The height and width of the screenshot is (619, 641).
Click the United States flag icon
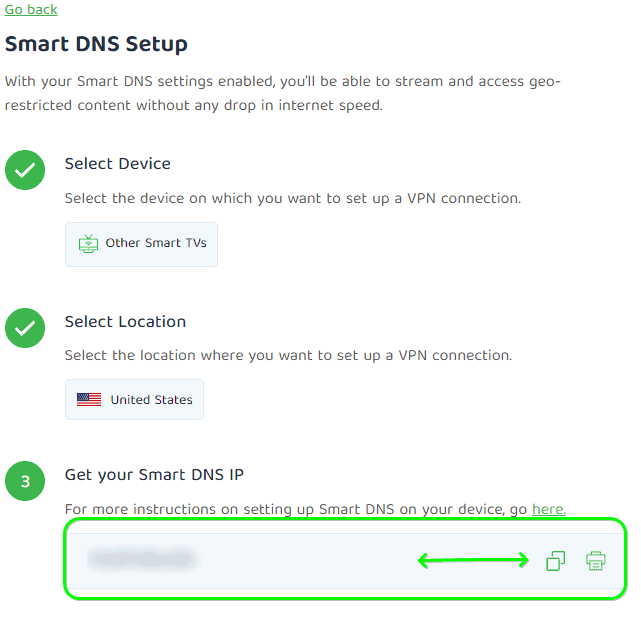[89, 400]
